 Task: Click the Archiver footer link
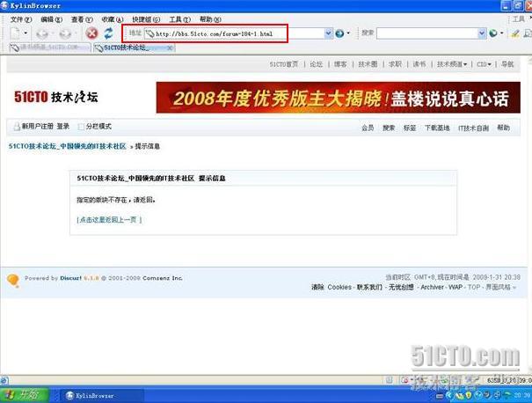click(433, 287)
